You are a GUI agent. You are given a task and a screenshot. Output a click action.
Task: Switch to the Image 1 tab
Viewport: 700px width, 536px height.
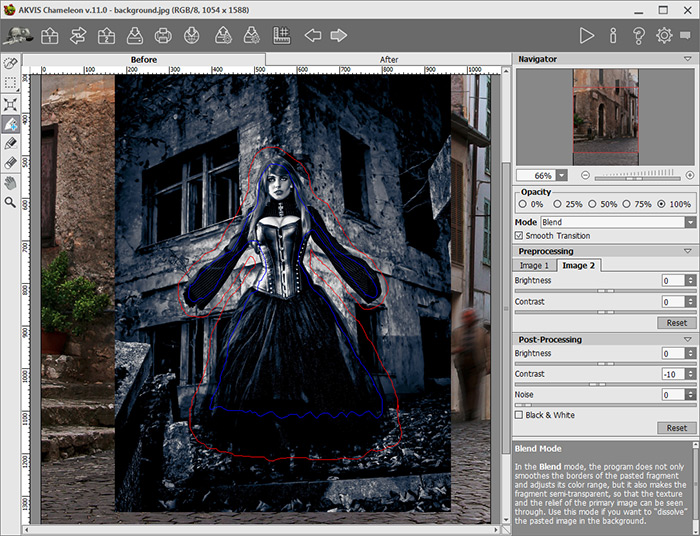[x=534, y=266]
